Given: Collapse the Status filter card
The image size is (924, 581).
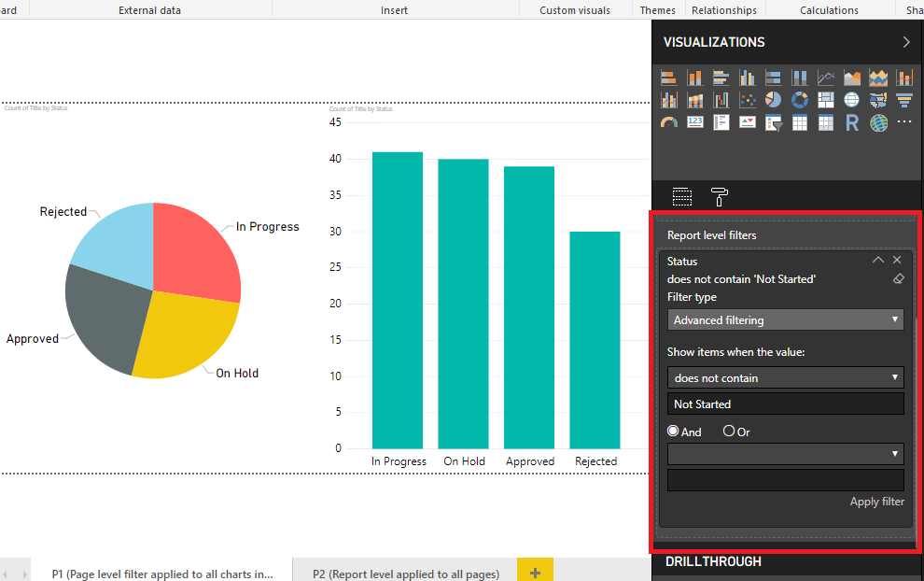Looking at the screenshot, I should click(877, 260).
